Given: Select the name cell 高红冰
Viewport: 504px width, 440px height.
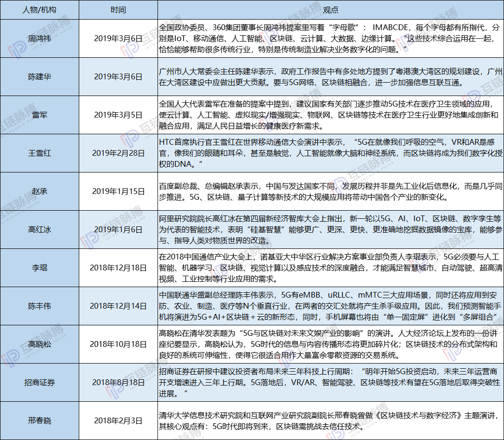Looking at the screenshot, I should pos(40,230).
